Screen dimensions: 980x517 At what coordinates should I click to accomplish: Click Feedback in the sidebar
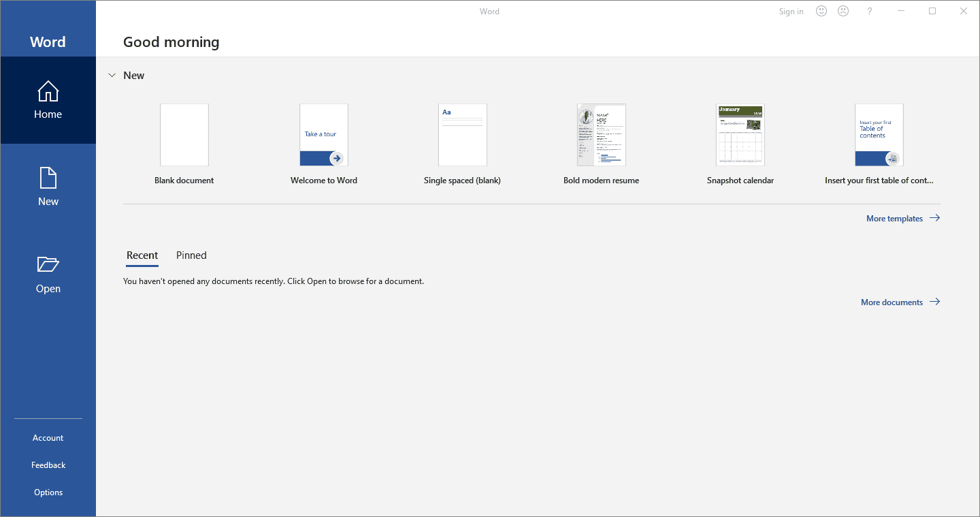click(48, 465)
